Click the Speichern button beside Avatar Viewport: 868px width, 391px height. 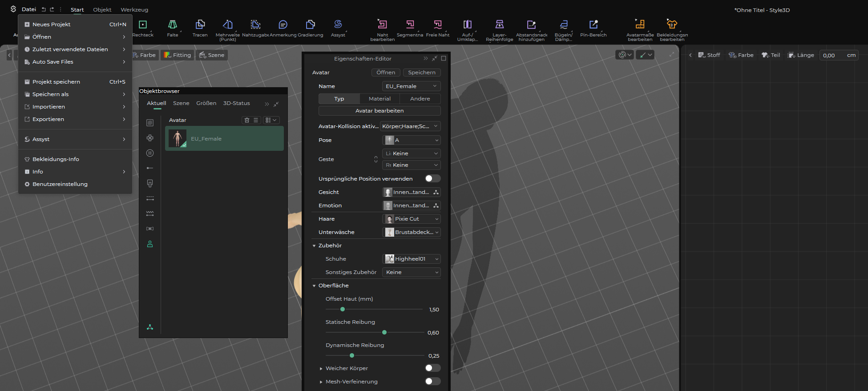click(x=422, y=73)
